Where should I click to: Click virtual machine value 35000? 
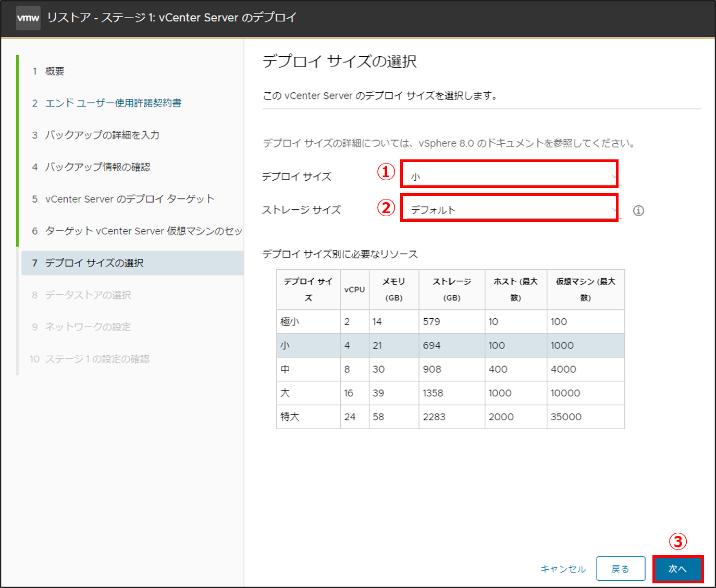[566, 417]
